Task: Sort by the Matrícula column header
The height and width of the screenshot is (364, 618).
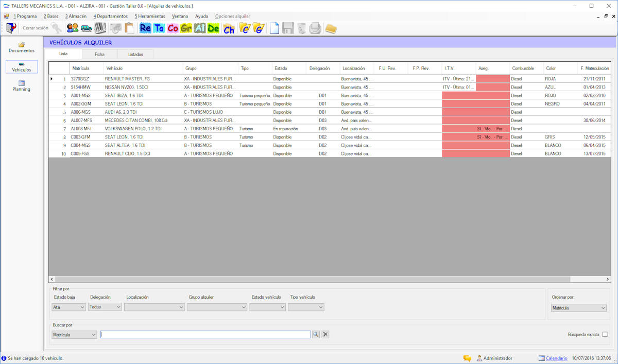Action: (x=86, y=68)
